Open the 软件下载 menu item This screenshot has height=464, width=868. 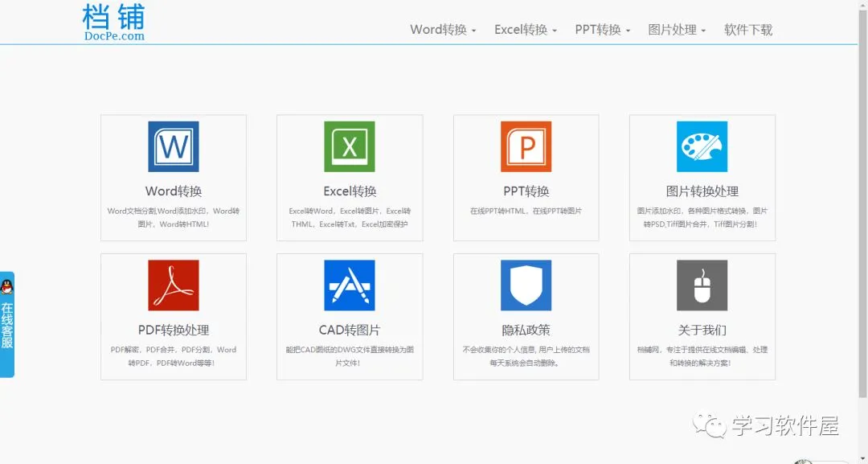click(x=748, y=30)
